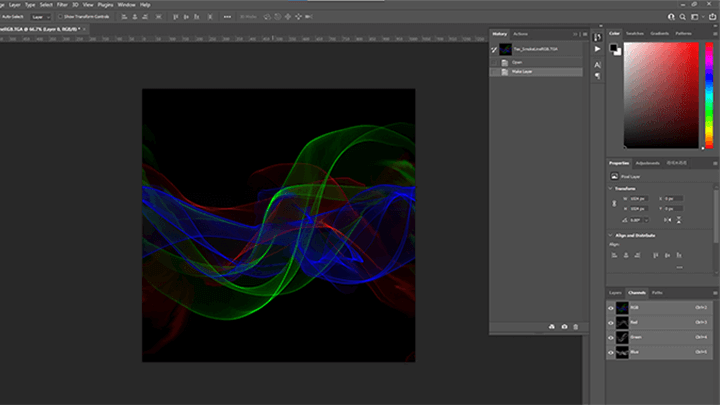Screen dimensions: 720x405
Task: Select the Make Layer history state
Action: click(536, 72)
